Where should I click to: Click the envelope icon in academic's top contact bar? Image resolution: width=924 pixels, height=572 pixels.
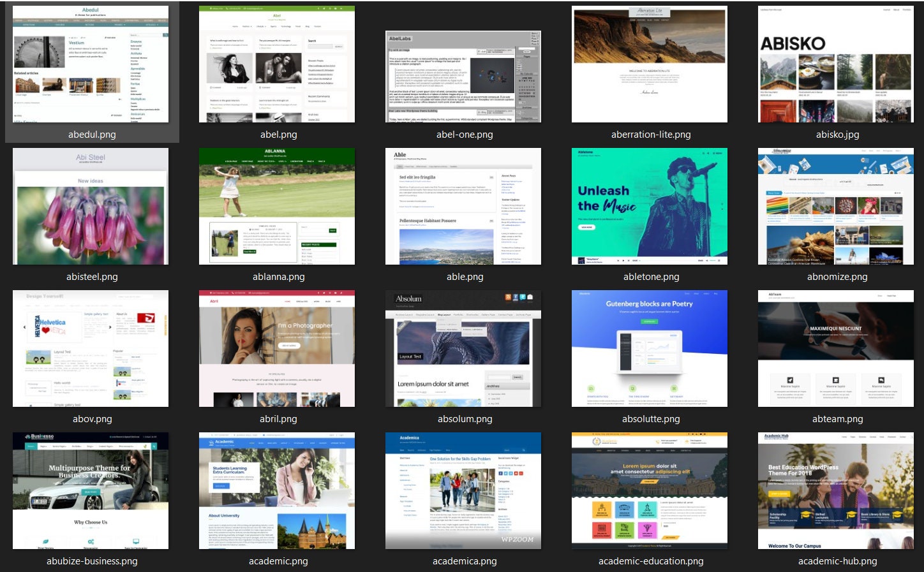[x=264, y=434]
